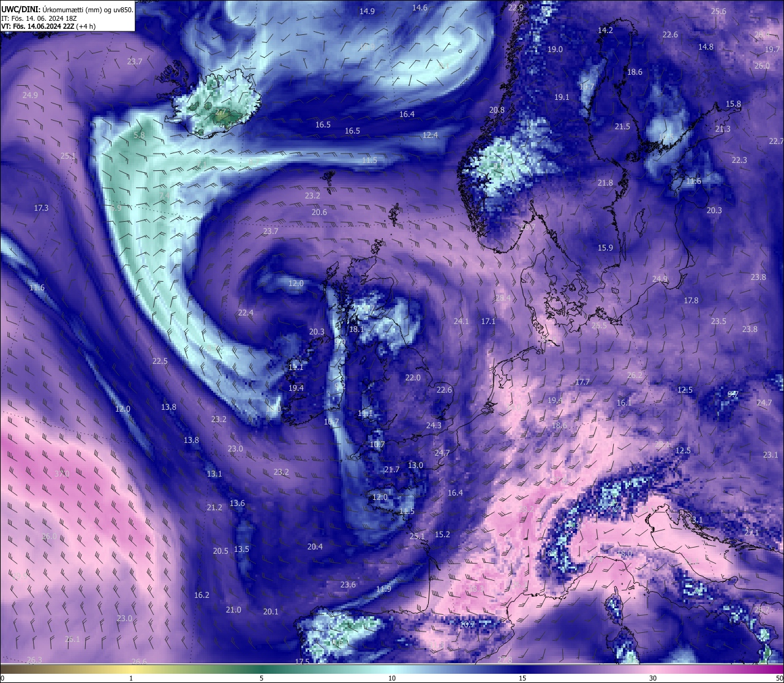
Task: Click the map value 14.6
Action: pyautogui.click(x=420, y=7)
